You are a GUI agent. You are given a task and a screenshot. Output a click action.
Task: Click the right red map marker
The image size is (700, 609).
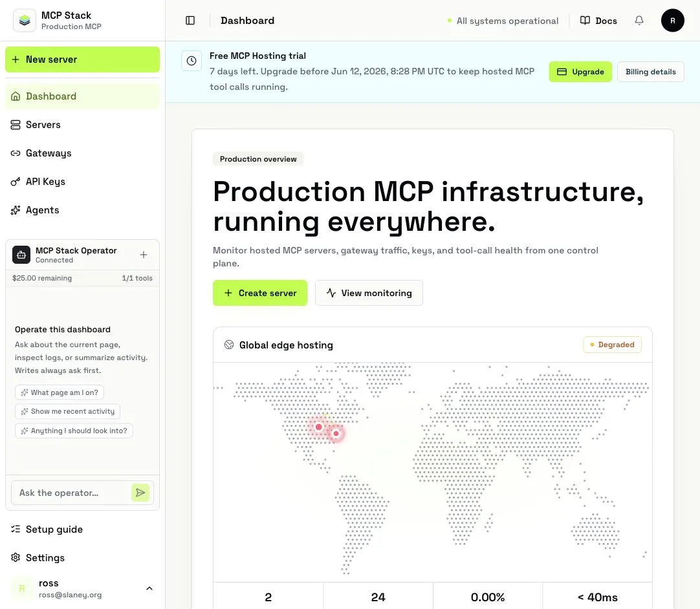[x=336, y=433]
